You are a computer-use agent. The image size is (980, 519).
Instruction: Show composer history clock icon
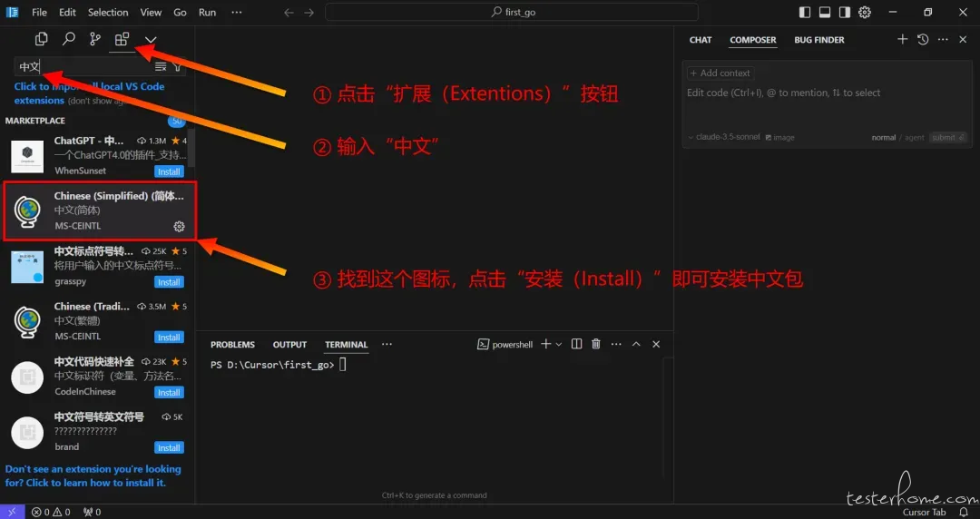(x=923, y=39)
